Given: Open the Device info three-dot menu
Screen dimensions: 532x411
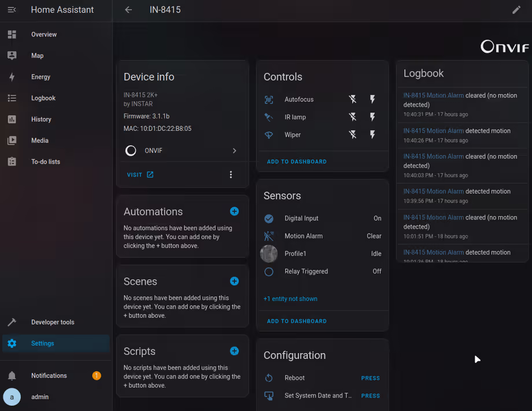Looking at the screenshot, I should pyautogui.click(x=231, y=175).
